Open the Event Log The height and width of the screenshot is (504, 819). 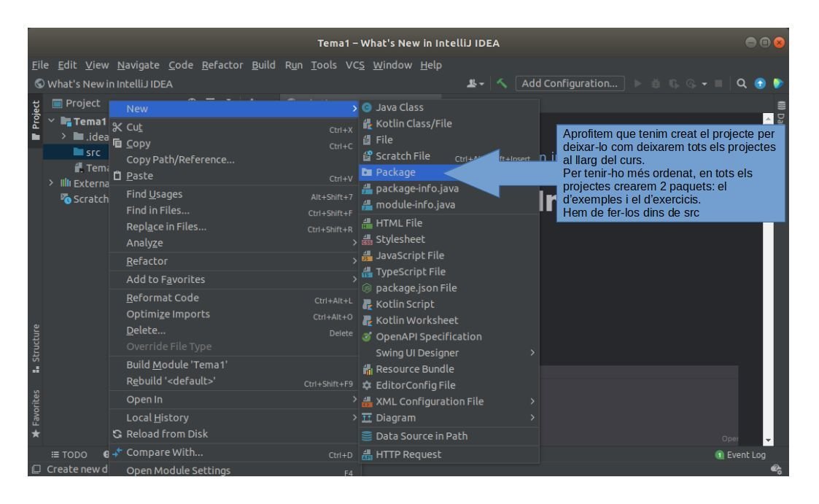(x=740, y=455)
